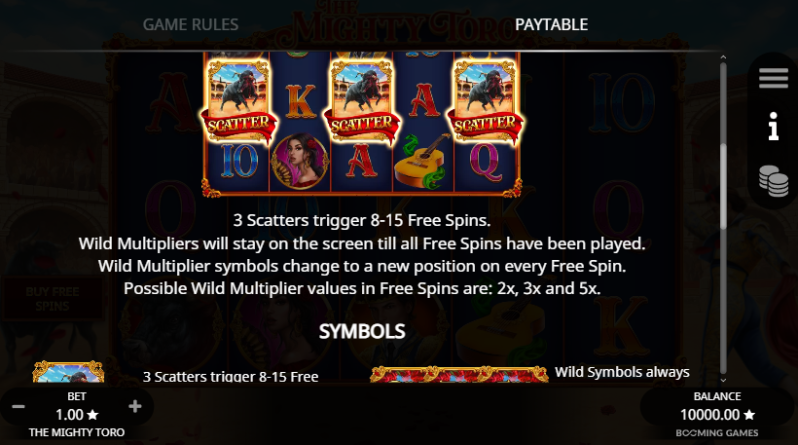798x445 pixels.
Task: Click the left Scatter bull symbol
Action: [x=238, y=103]
